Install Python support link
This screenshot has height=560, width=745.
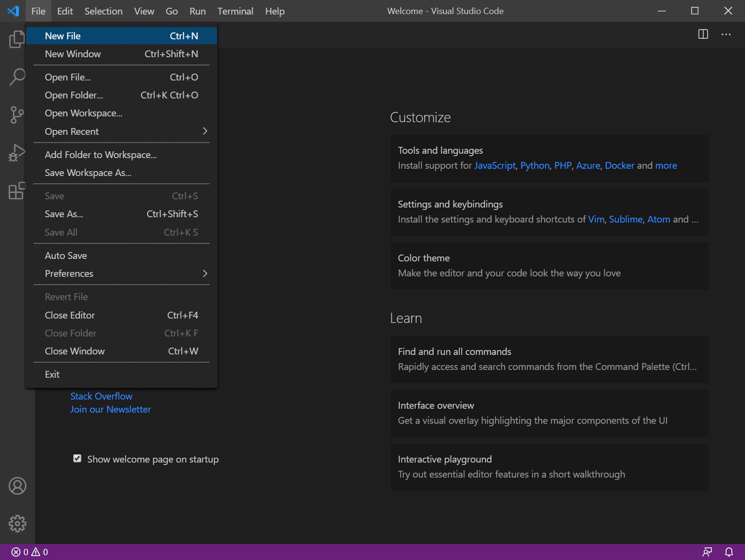[535, 165]
